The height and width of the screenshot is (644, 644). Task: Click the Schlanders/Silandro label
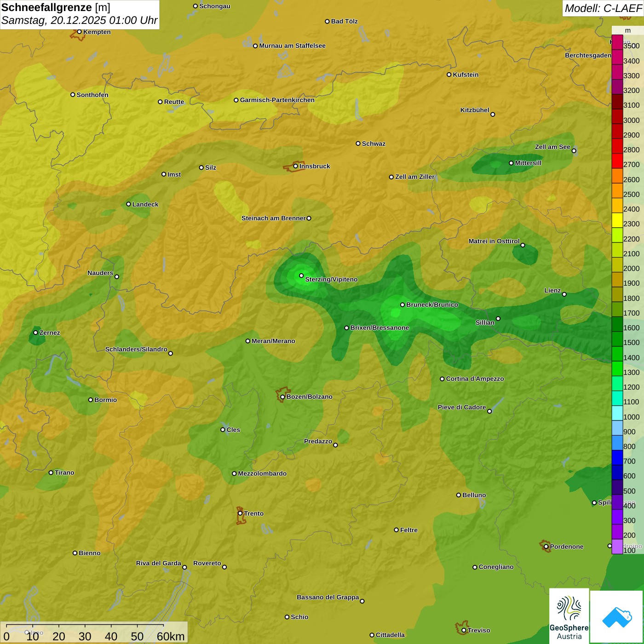(136, 349)
